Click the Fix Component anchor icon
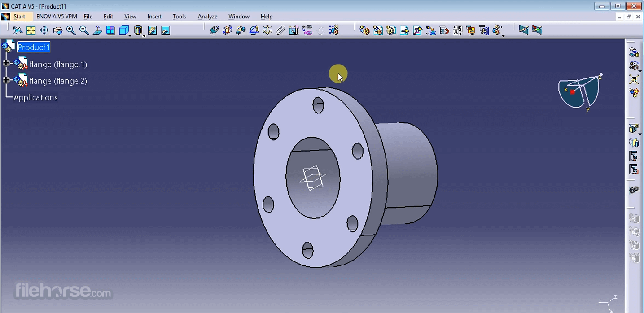 (x=267, y=30)
